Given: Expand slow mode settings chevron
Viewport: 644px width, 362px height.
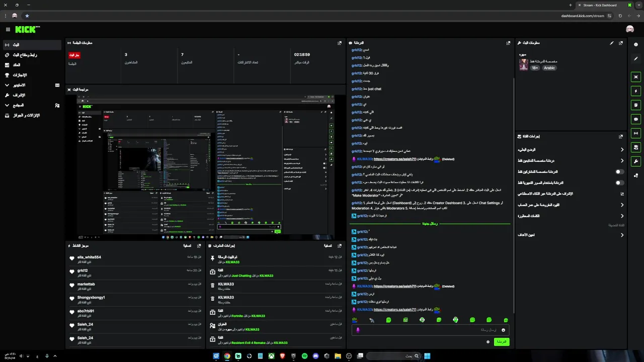Looking at the screenshot, I should (x=622, y=149).
